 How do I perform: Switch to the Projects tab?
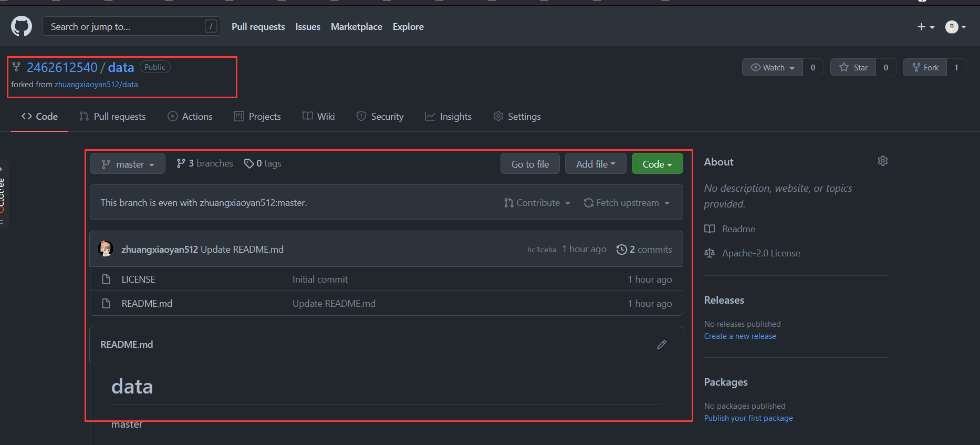click(257, 117)
